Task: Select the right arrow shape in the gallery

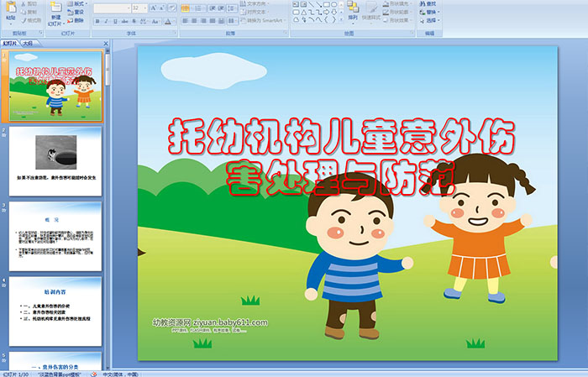Action: [326, 13]
